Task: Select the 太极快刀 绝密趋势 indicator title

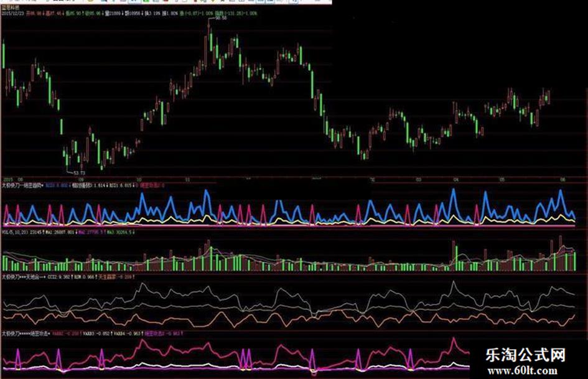Action: pyautogui.click(x=22, y=185)
